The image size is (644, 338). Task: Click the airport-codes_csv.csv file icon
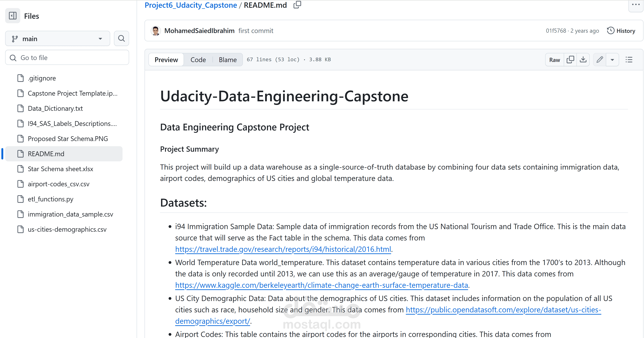pyautogui.click(x=20, y=184)
